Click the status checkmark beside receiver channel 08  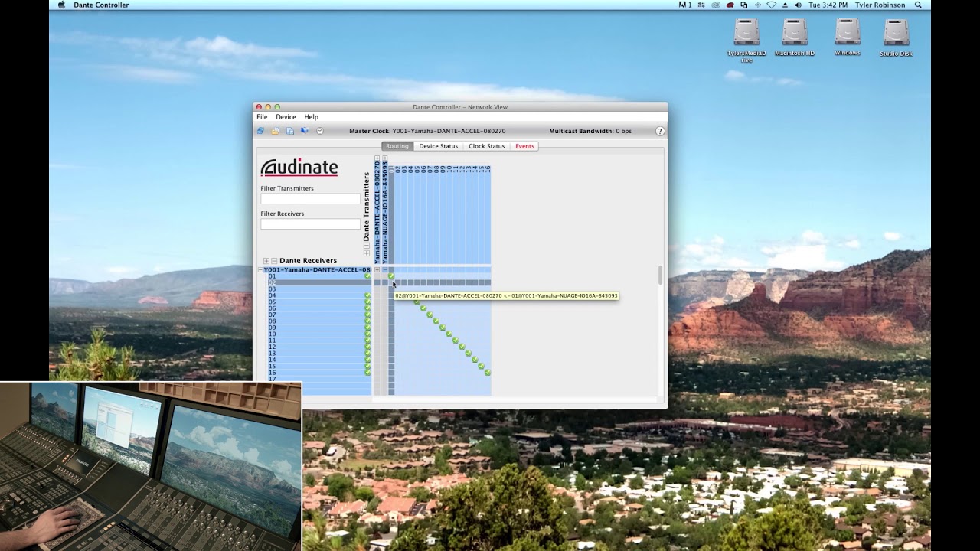(x=367, y=321)
